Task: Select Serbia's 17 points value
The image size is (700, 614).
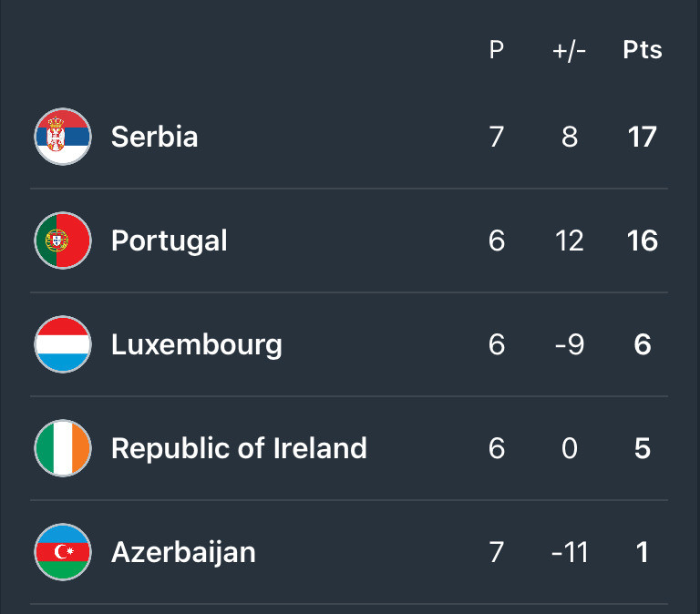Action: [643, 137]
